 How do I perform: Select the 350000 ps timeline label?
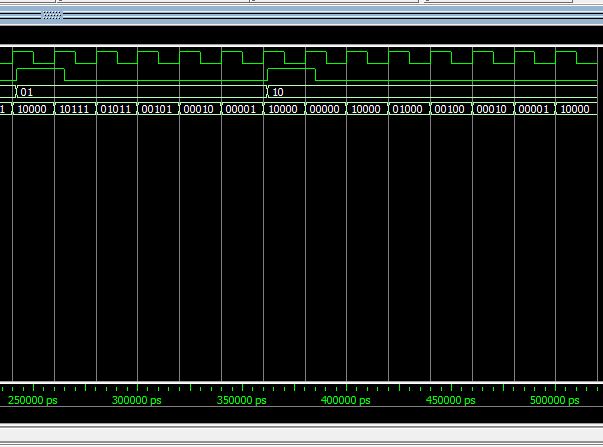pyautogui.click(x=241, y=400)
